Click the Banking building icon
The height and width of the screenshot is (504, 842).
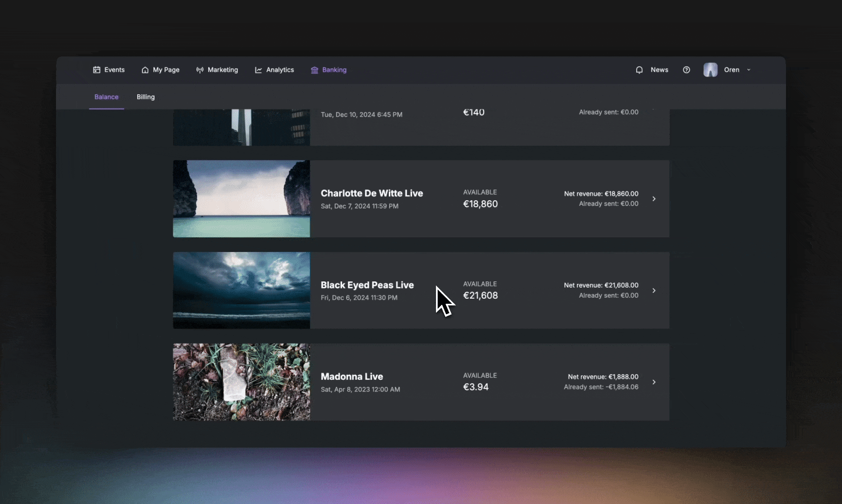315,70
